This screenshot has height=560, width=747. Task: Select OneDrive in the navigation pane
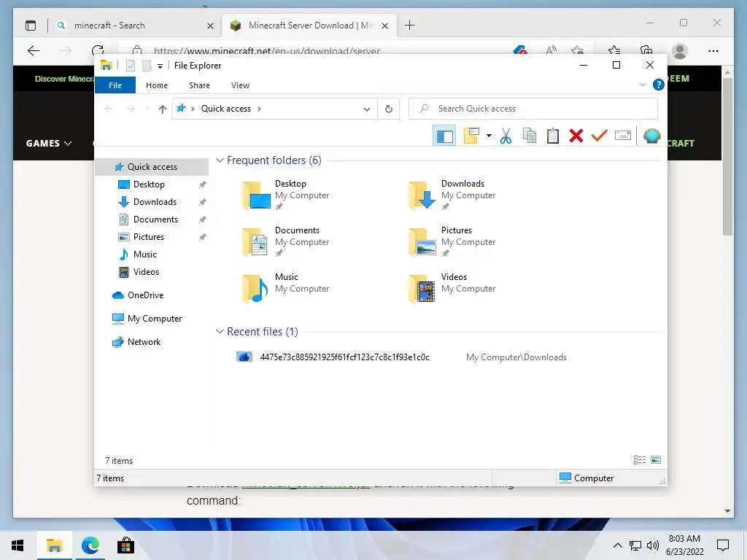click(x=145, y=295)
